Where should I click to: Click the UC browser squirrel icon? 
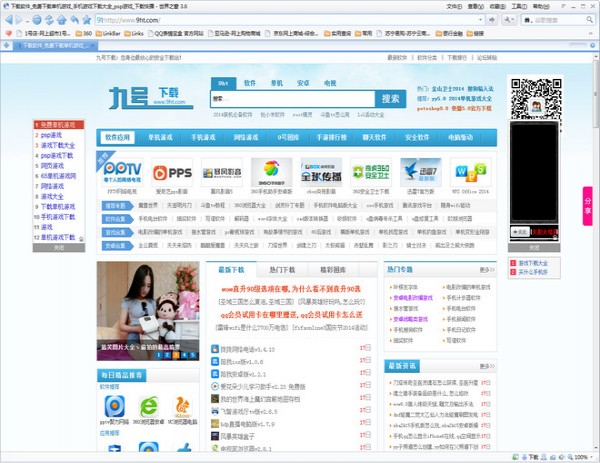click(183, 406)
